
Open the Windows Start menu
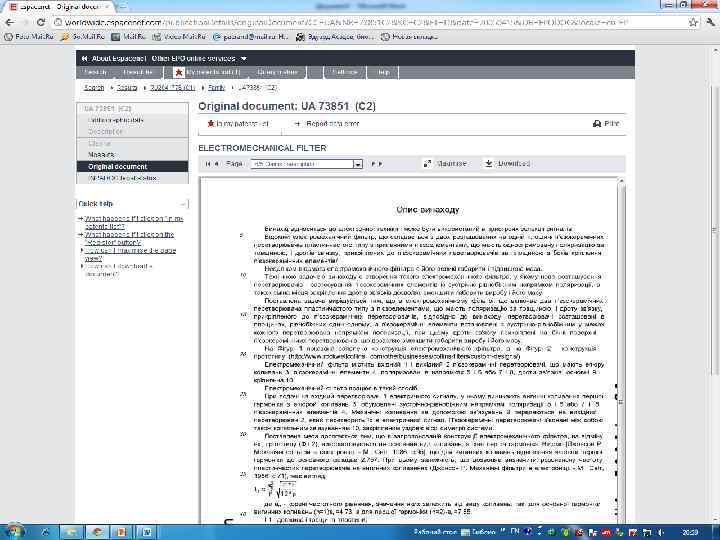pos(14,531)
